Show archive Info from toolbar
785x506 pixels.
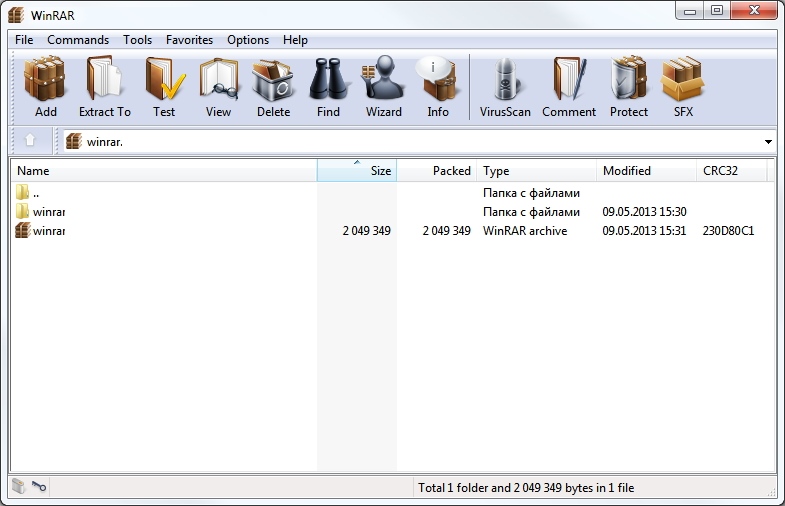(x=438, y=87)
